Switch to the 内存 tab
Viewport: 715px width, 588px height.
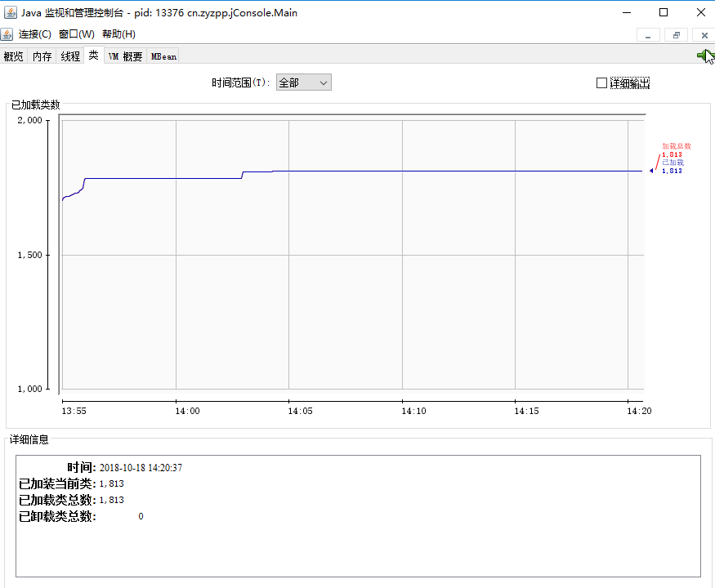click(x=41, y=56)
